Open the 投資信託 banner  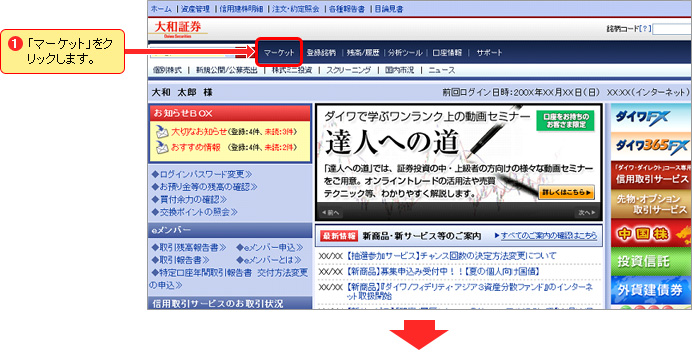click(x=651, y=261)
